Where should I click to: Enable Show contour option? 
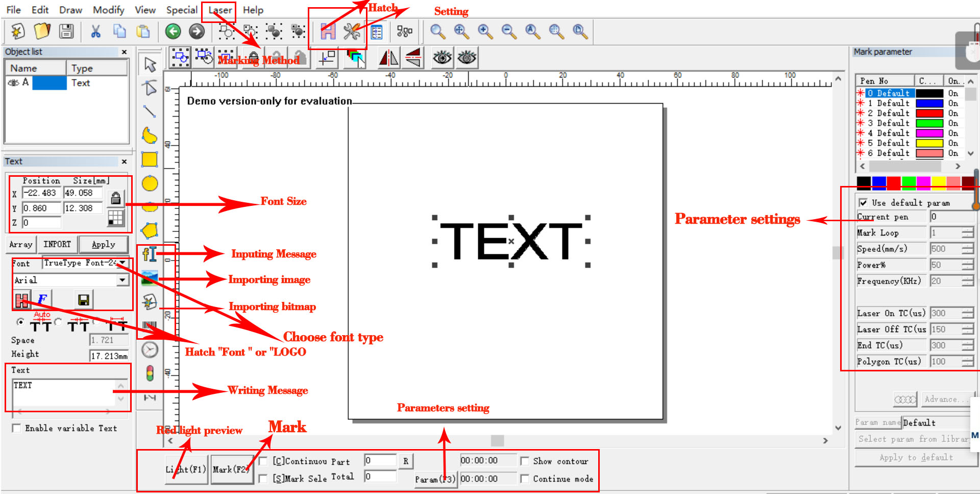click(x=525, y=461)
